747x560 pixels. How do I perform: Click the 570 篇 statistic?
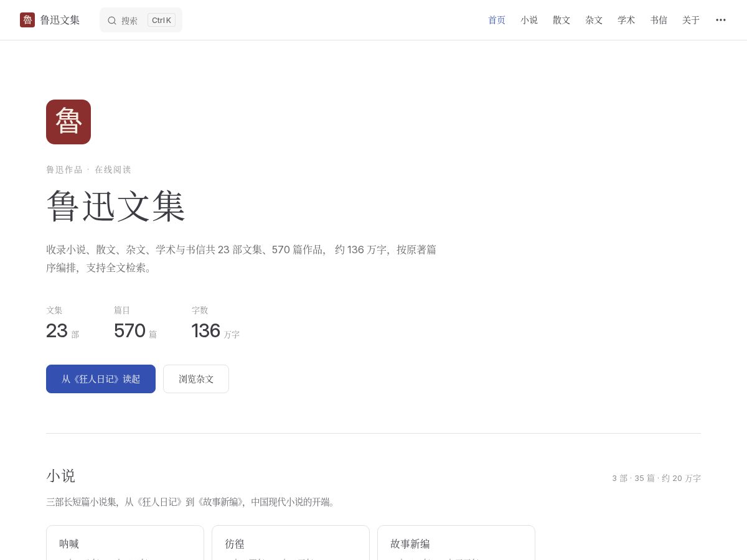click(135, 324)
